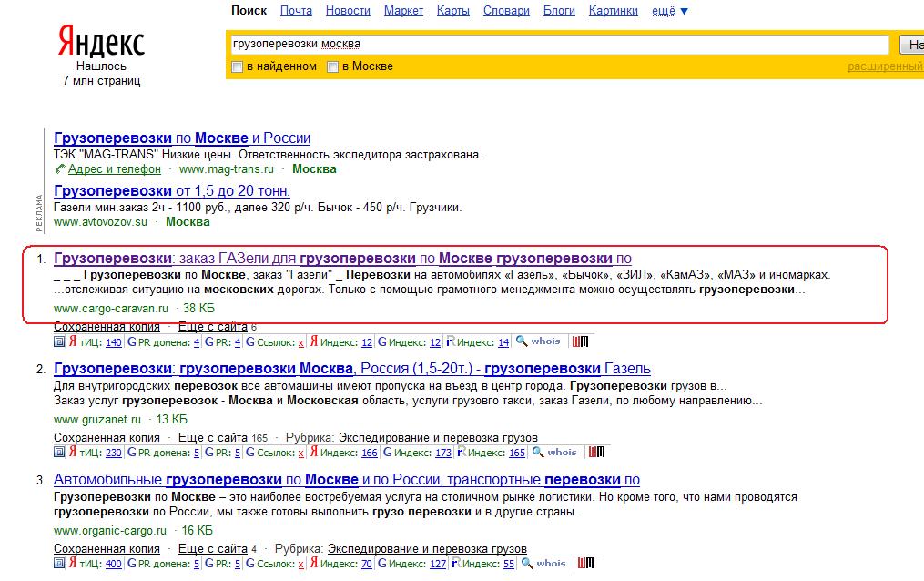This screenshot has width=924, height=581.
Task: Open ad 'Грузоперевозки от 1,5 до 20 тонн'
Action: (x=171, y=191)
